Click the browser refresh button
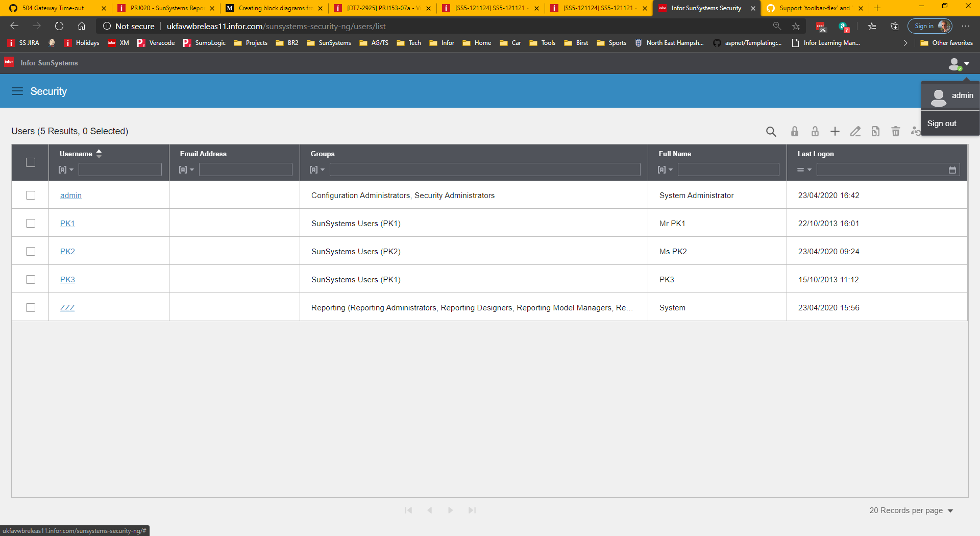 (x=59, y=26)
